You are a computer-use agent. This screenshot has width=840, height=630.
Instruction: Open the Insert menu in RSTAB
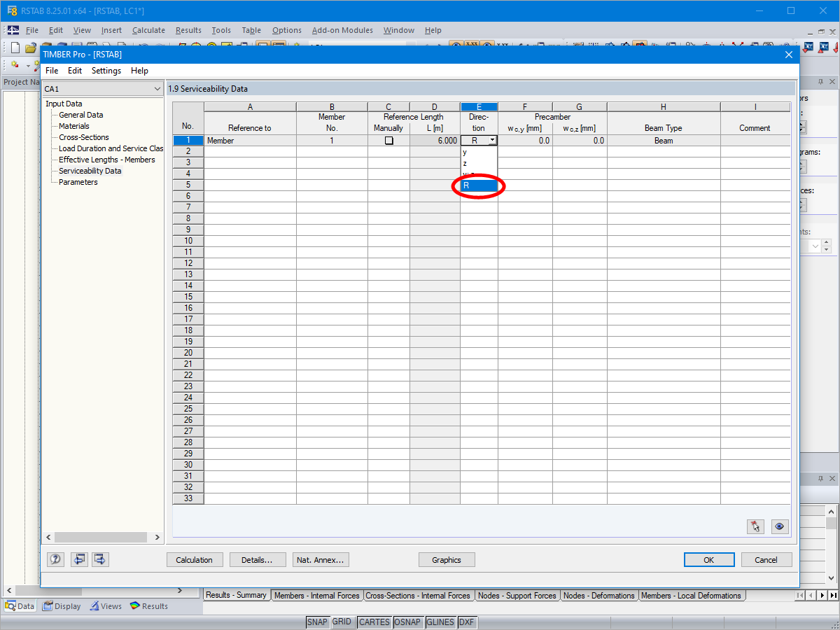(x=111, y=30)
